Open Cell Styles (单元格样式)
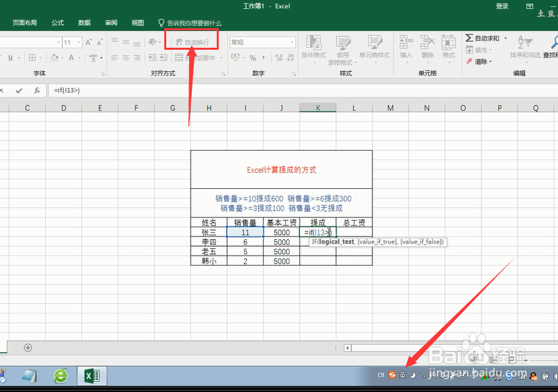Viewport: 558px width, 392px height. [374, 49]
